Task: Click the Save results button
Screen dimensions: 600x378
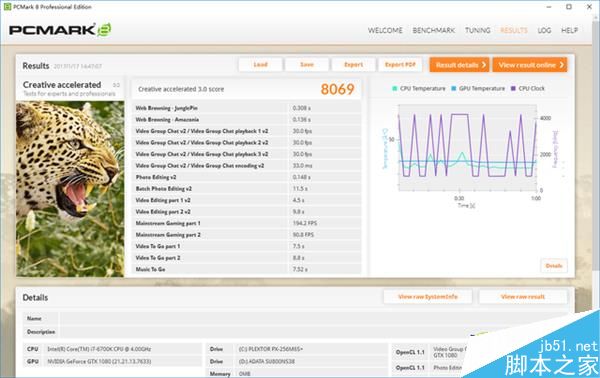Action: coord(307,65)
